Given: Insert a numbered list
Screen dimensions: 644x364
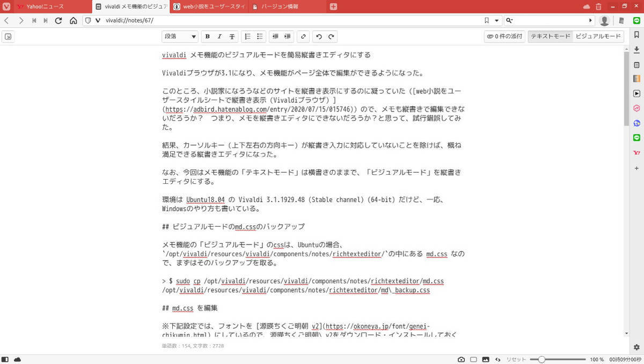Looking at the screenshot, I should pyautogui.click(x=247, y=36).
